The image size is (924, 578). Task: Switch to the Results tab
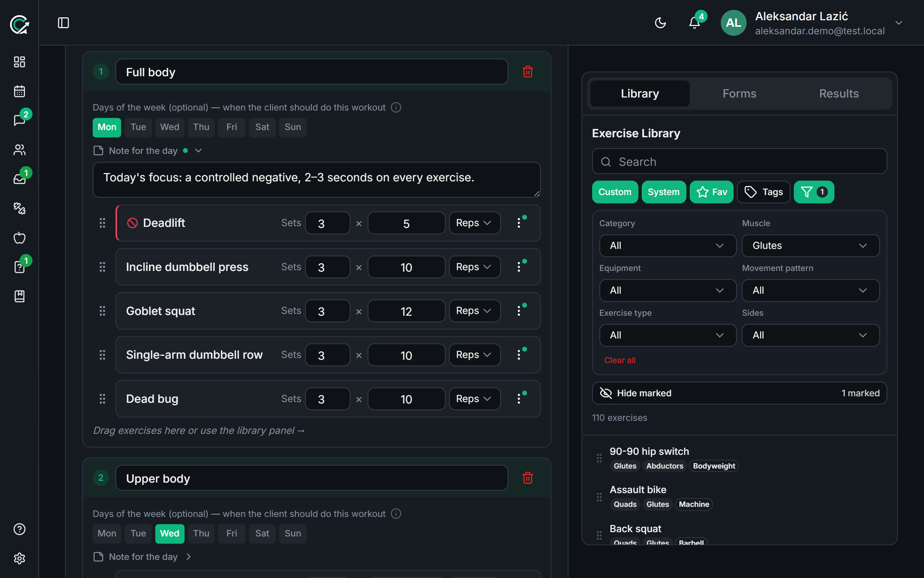839,94
